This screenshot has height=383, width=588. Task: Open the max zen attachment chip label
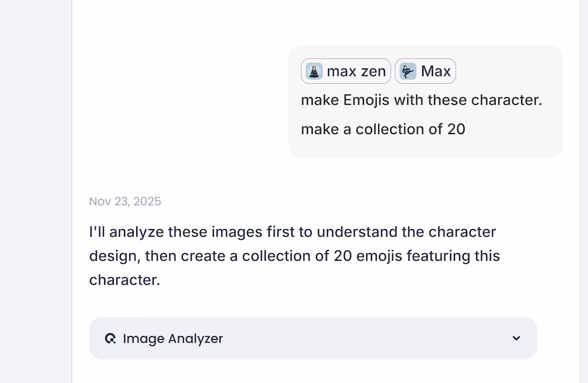356,71
